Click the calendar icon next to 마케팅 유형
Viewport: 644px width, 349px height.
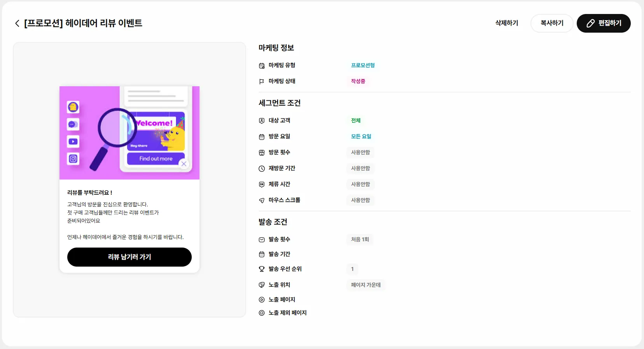coord(262,66)
